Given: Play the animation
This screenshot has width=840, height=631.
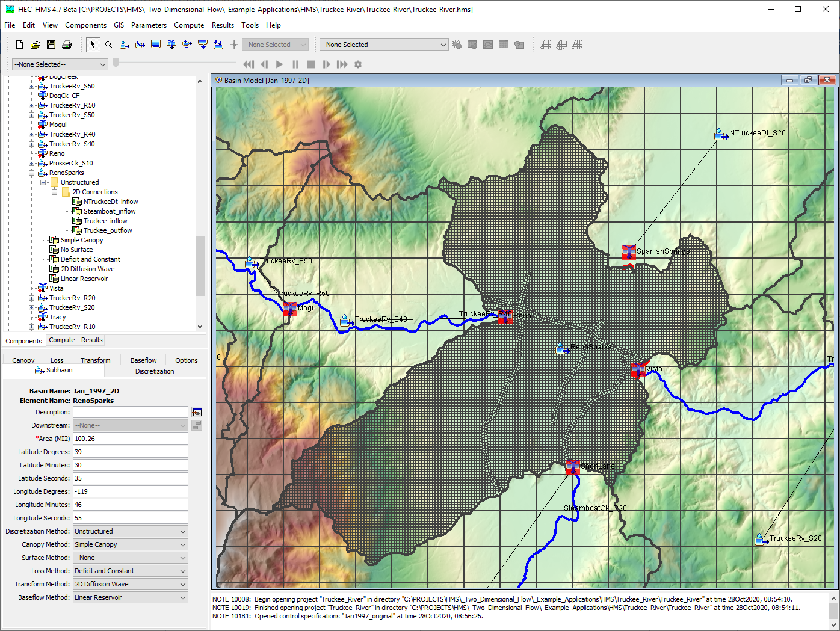Looking at the screenshot, I should pyautogui.click(x=280, y=64).
